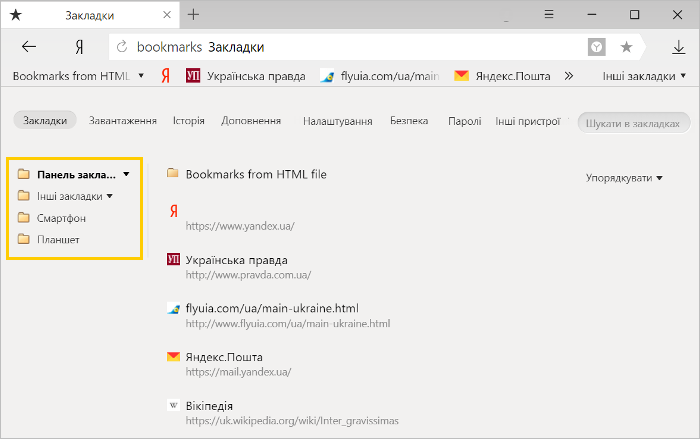Expand arrow next to sidebar Інші закладки
Image resolution: width=700 pixels, height=439 pixels.
[x=110, y=196]
